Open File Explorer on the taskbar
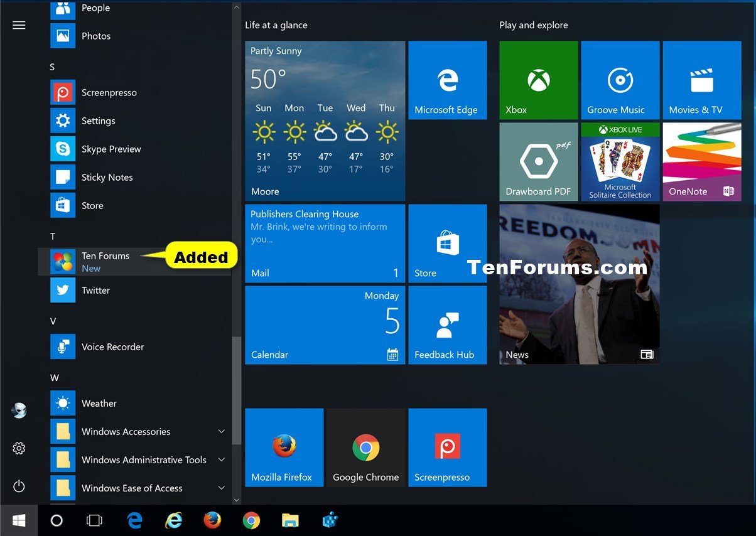 [x=290, y=520]
